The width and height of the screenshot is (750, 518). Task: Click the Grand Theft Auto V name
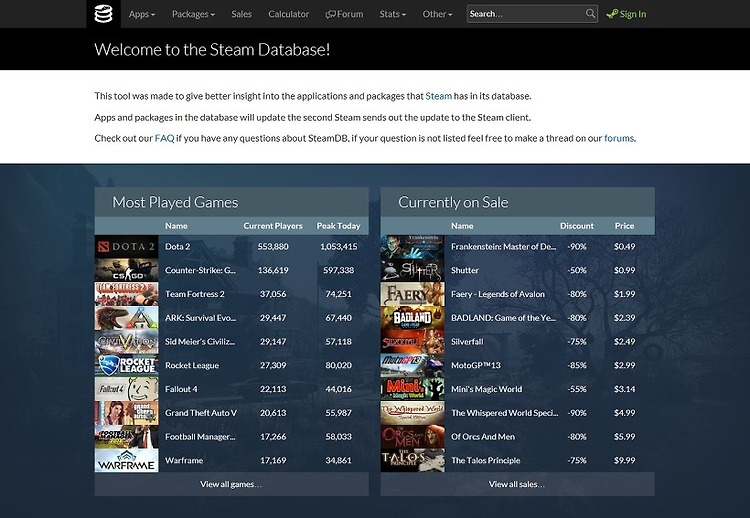point(201,413)
